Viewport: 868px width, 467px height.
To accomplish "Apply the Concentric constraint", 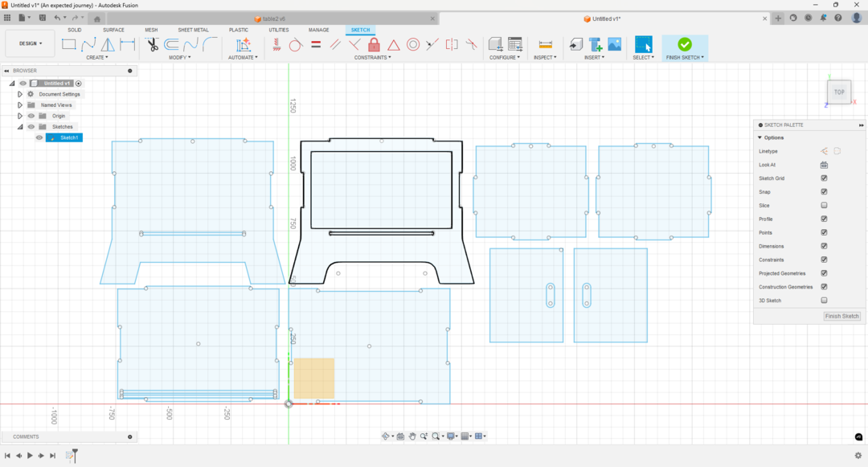I will pyautogui.click(x=413, y=45).
